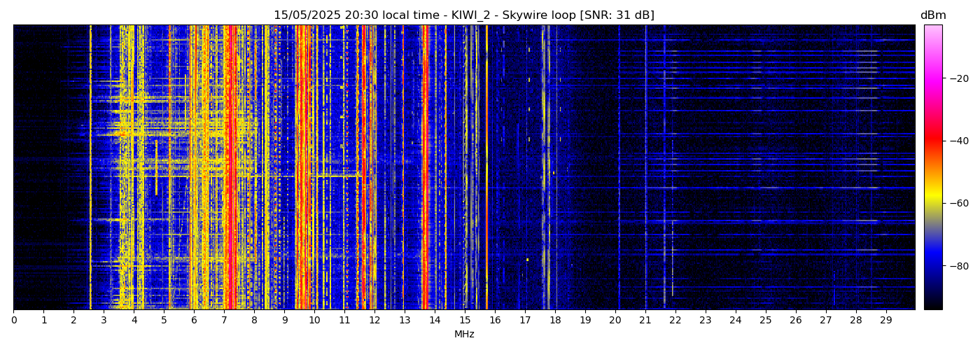Click the MHz x-axis label
Viewport: 980px width, 350px height.
pyautogui.click(x=464, y=335)
